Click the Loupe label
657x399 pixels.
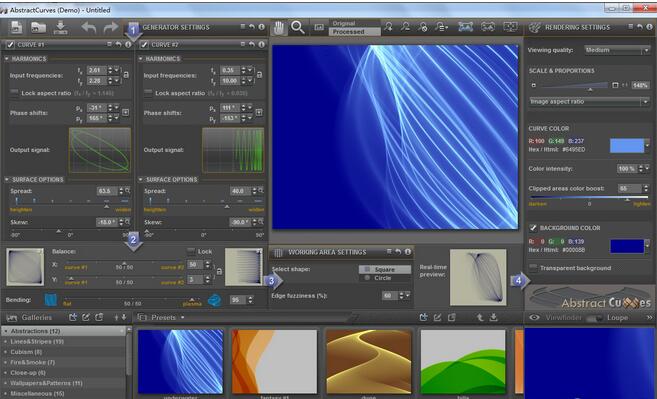point(618,318)
